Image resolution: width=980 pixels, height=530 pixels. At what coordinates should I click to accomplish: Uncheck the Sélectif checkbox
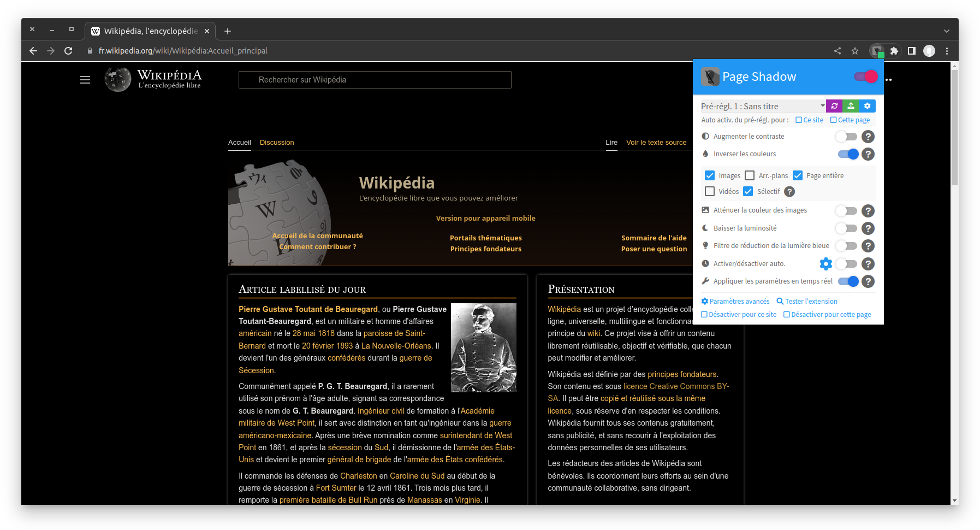pyautogui.click(x=748, y=191)
